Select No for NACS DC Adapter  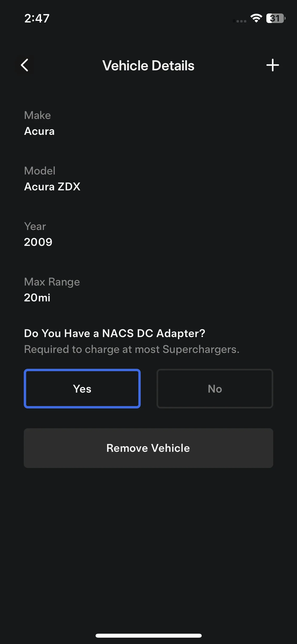coord(215,388)
